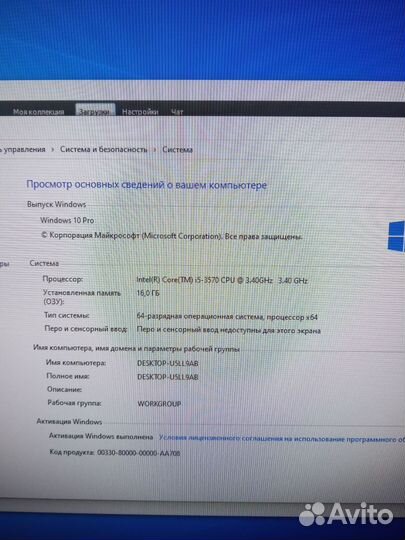Switch to the Моя коллекция tab
Screen dimensions: 405x540
click(38, 112)
